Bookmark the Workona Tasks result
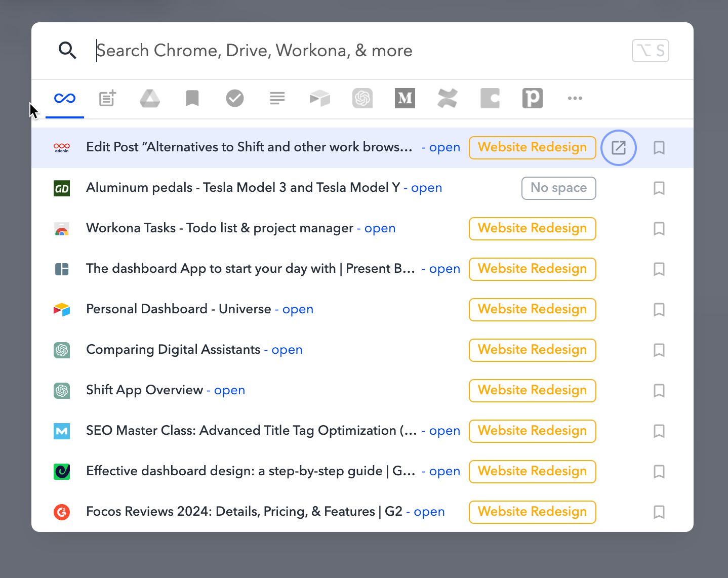 click(x=659, y=229)
